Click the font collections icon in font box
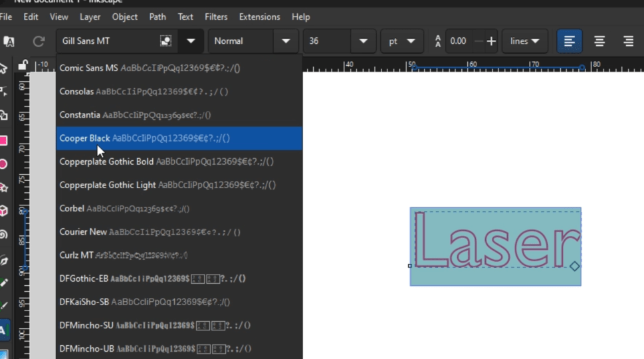The width and height of the screenshot is (644, 359). [165, 41]
